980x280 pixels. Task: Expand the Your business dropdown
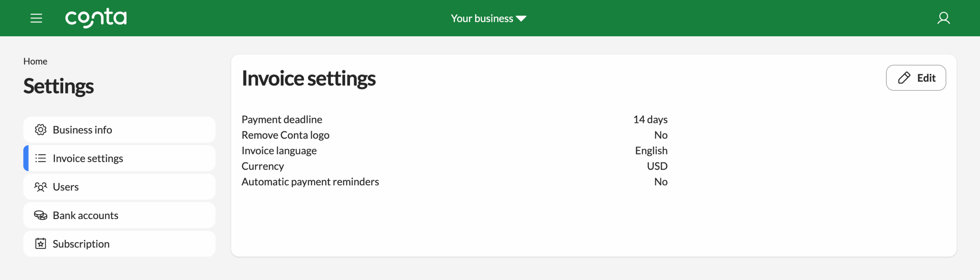click(x=482, y=18)
